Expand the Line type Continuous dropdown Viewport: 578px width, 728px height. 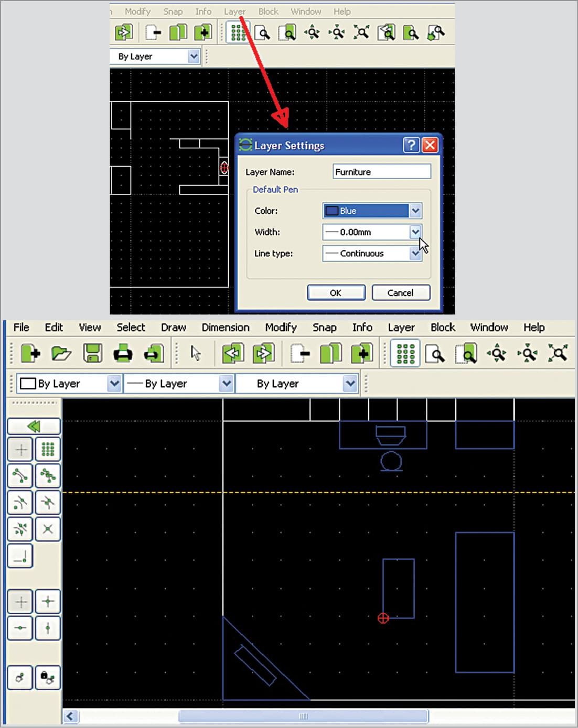415,254
